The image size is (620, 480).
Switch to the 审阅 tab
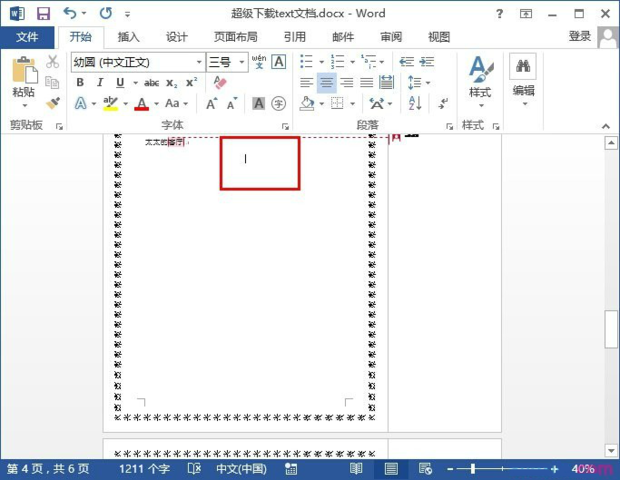pos(391,37)
